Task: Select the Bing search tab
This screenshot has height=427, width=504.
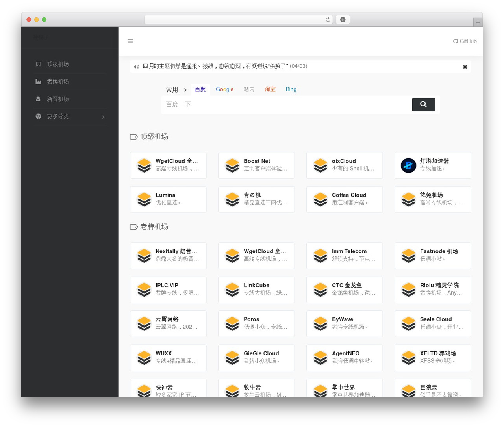Action: [x=291, y=89]
